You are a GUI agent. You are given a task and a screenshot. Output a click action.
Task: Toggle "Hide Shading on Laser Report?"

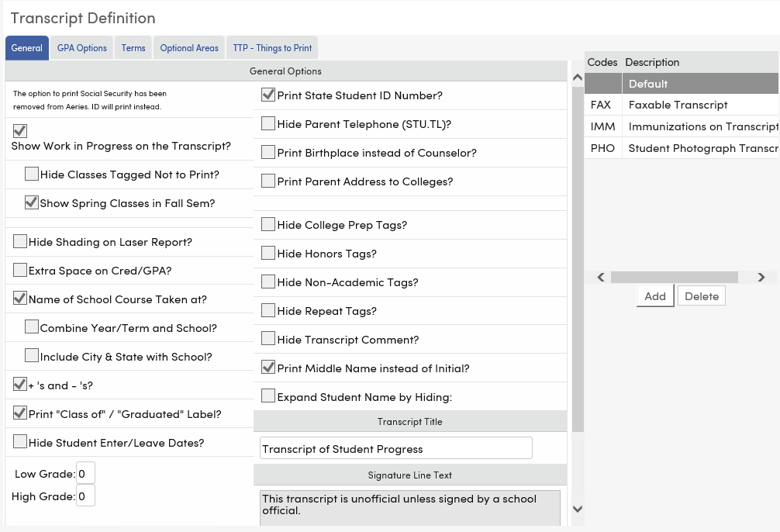point(19,240)
